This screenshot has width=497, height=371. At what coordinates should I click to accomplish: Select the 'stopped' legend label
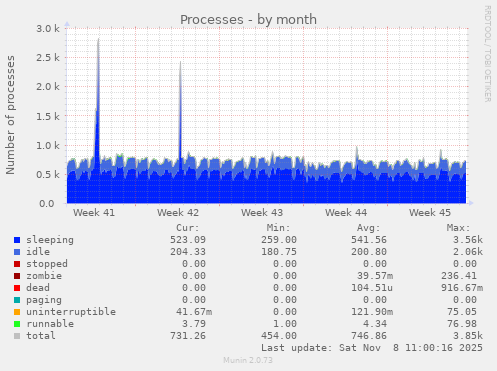[47, 264]
